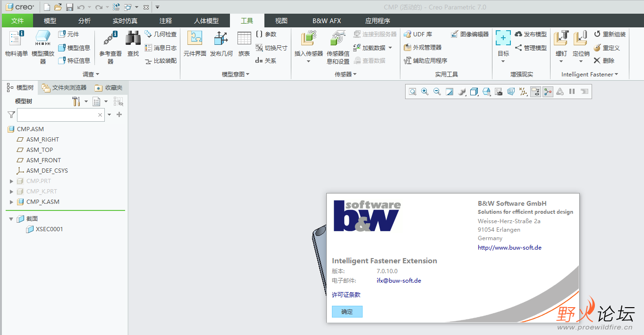Click the Repaint icon in graphics toolbar
Viewport: 644px width, 335px height.
(x=449, y=92)
